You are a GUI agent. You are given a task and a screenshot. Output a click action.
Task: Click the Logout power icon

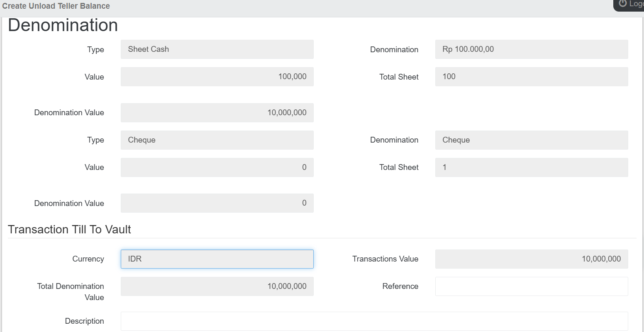[622, 4]
